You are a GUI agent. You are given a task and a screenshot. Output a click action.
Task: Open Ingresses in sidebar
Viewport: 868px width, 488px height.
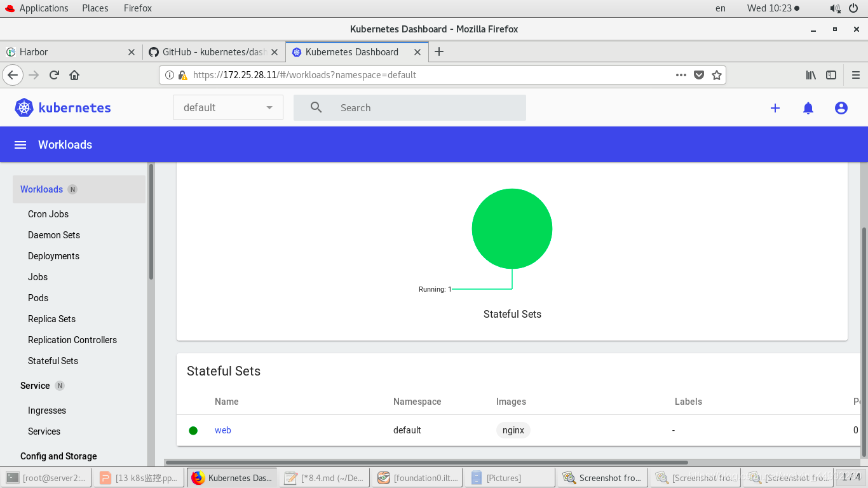click(47, 410)
